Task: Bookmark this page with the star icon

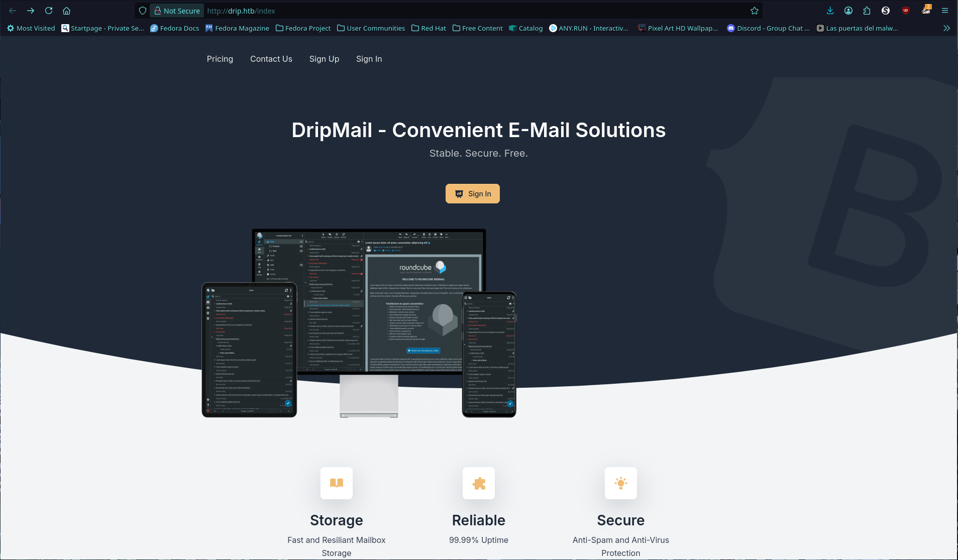Action: click(x=754, y=11)
